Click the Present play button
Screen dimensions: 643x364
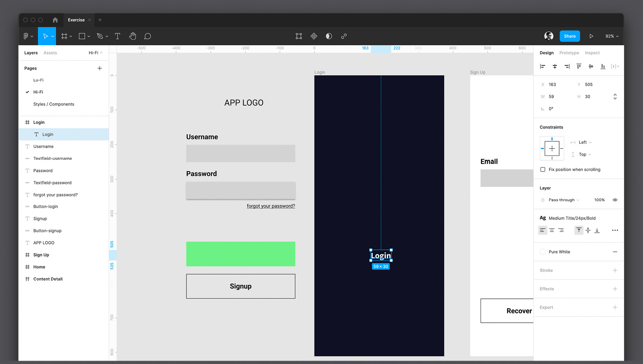(591, 36)
